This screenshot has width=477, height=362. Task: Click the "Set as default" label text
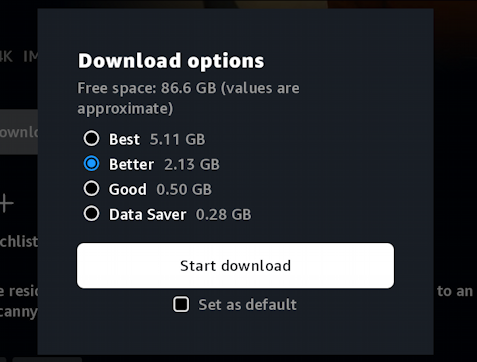[x=247, y=305]
